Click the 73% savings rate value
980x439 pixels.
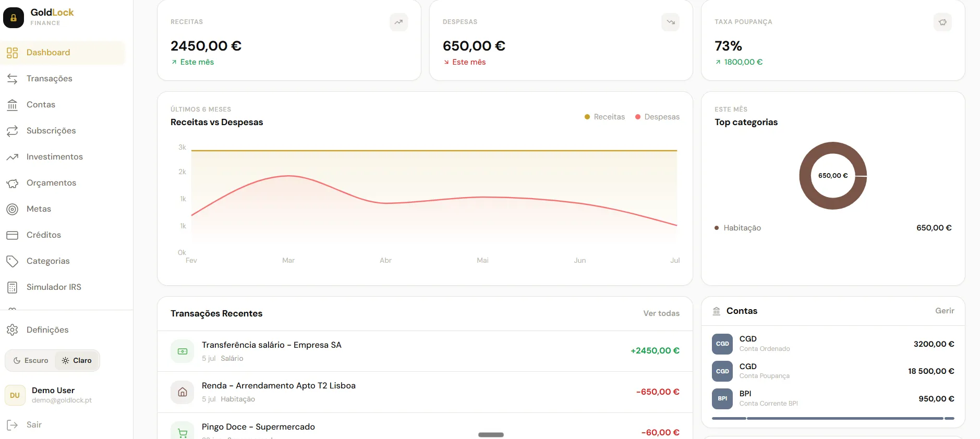[728, 46]
